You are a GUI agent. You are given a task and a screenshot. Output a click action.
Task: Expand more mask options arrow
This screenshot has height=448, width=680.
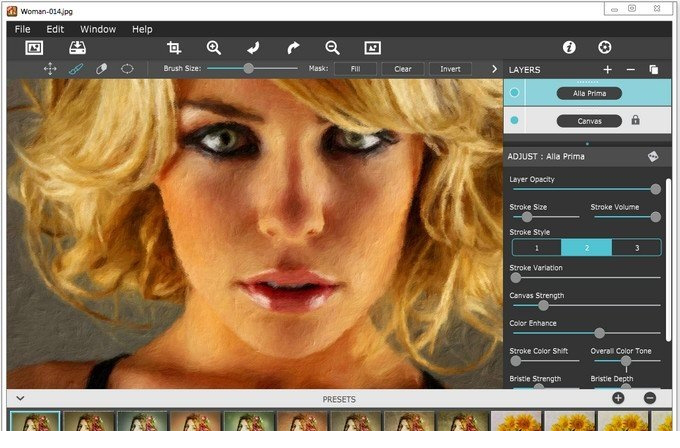(x=493, y=69)
